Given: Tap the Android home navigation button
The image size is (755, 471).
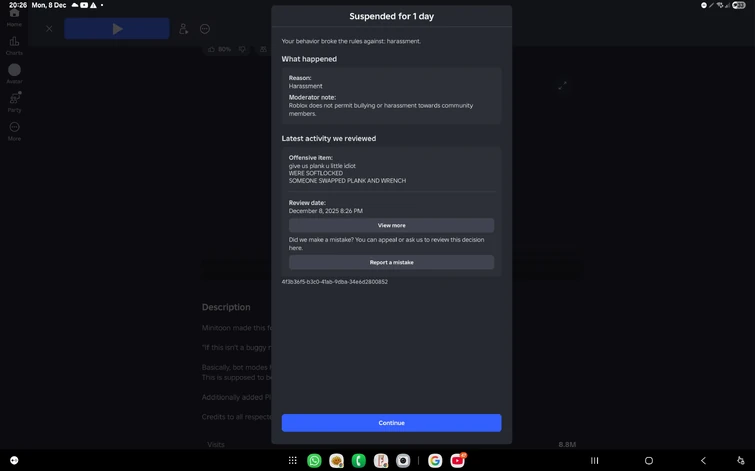Looking at the screenshot, I should point(649,461).
